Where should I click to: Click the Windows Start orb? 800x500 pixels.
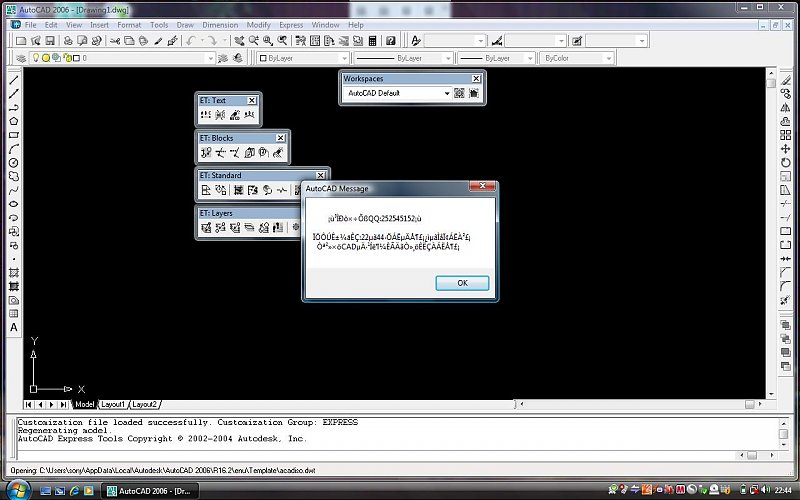(17, 490)
